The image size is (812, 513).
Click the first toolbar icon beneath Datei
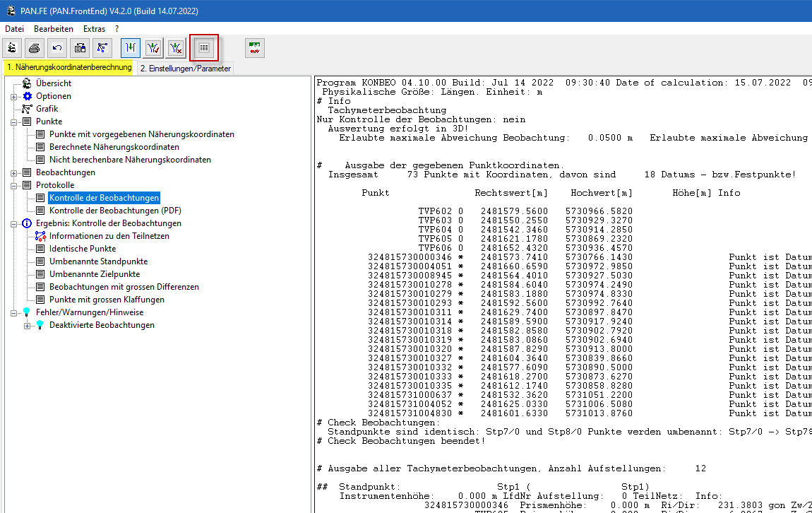(x=12, y=48)
